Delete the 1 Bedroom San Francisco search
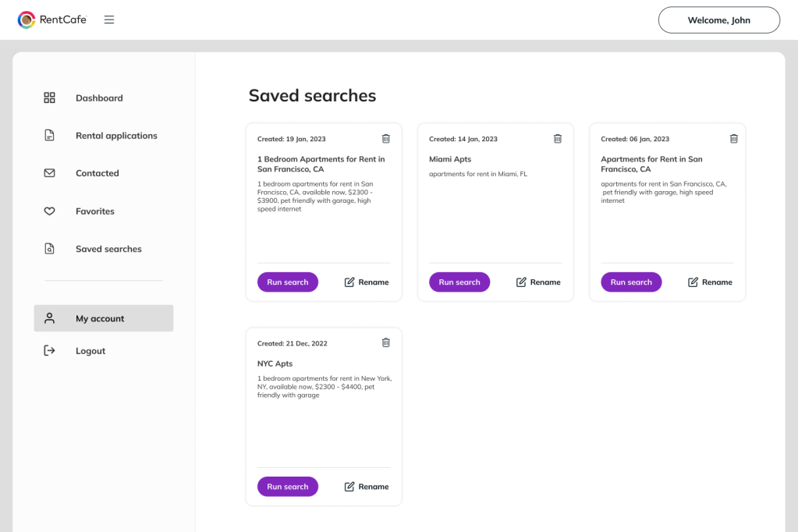This screenshot has height=532, width=798. [386, 139]
